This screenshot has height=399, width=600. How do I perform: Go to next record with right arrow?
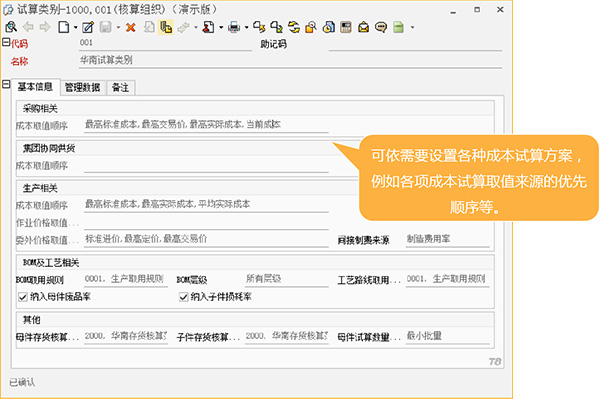[x=45, y=27]
